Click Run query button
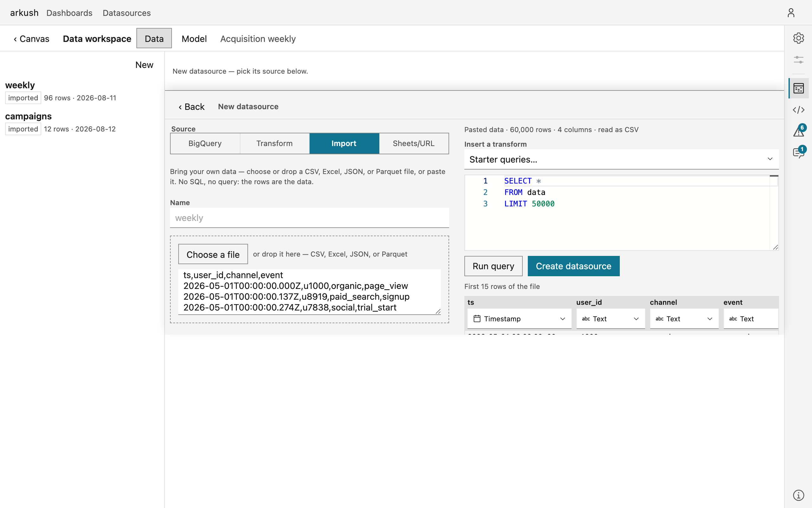812x508 pixels. coord(493,266)
